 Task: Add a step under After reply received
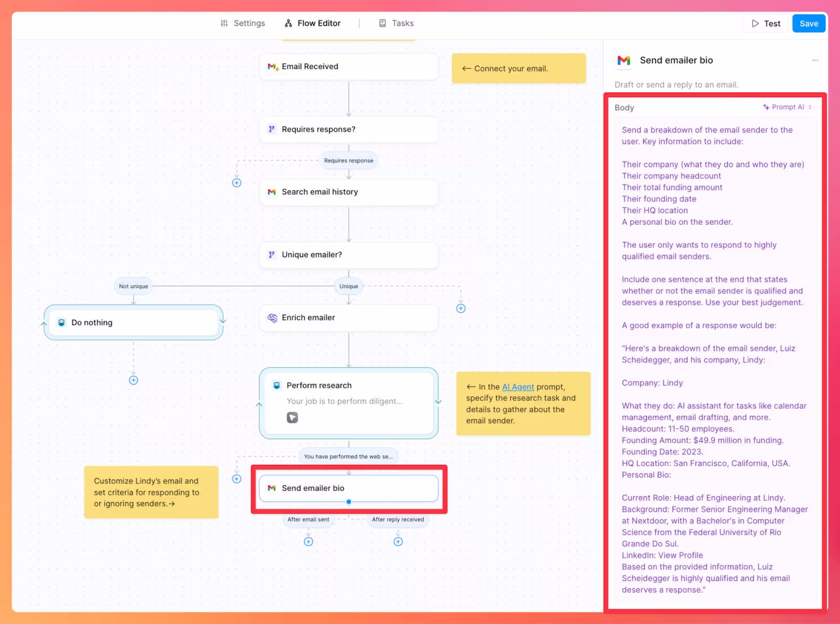pyautogui.click(x=398, y=542)
